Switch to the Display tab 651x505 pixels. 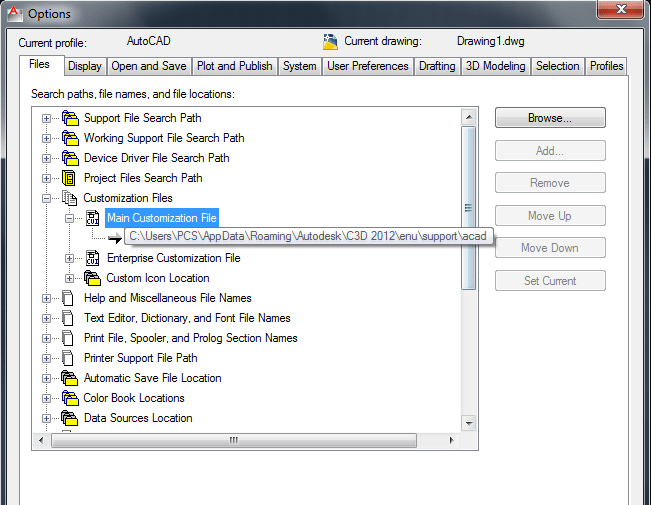[85, 66]
